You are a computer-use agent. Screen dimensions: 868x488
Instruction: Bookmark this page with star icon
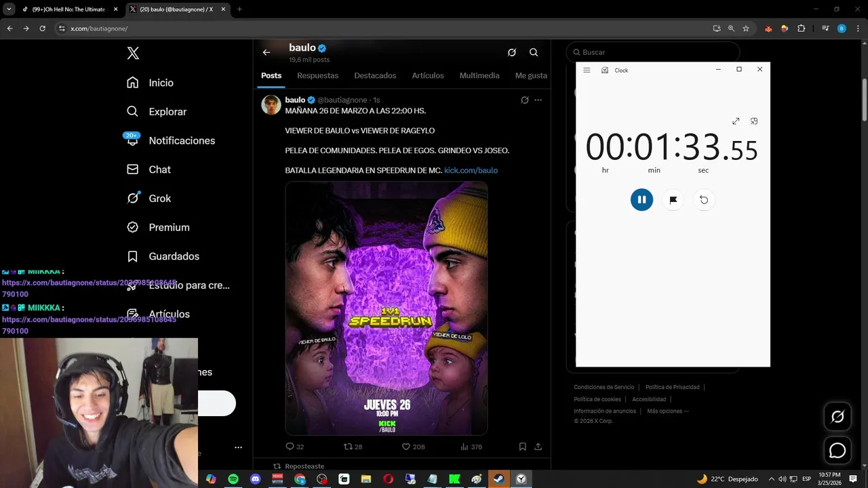(x=746, y=28)
